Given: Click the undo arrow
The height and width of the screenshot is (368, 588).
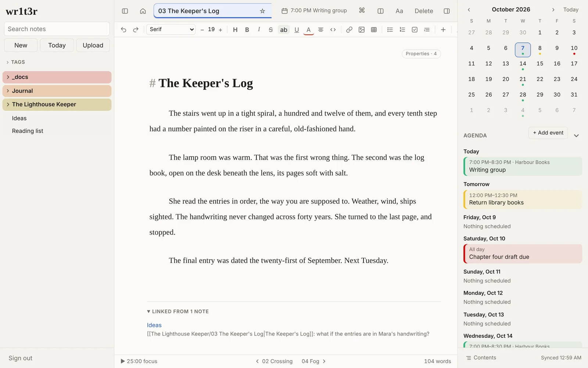Looking at the screenshot, I should pos(123,30).
